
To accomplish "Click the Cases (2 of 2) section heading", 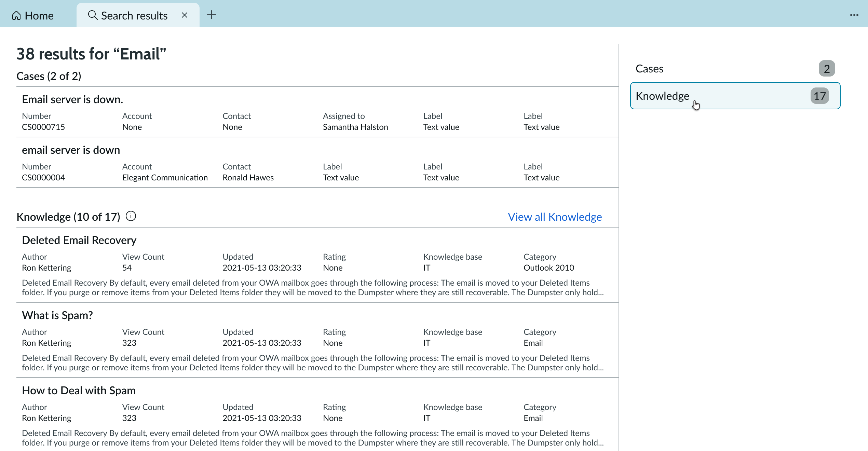I will 49,76.
